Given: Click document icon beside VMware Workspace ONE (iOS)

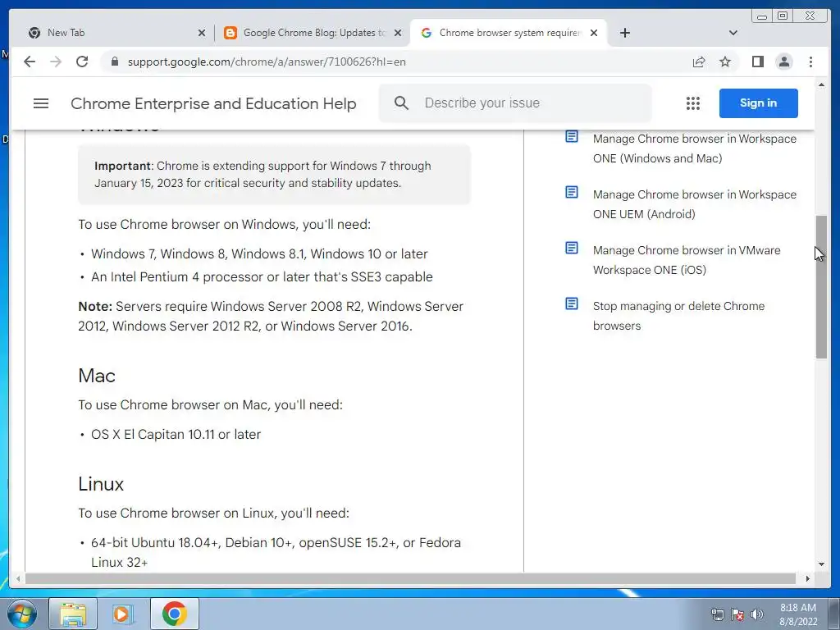Looking at the screenshot, I should pyautogui.click(x=572, y=248).
